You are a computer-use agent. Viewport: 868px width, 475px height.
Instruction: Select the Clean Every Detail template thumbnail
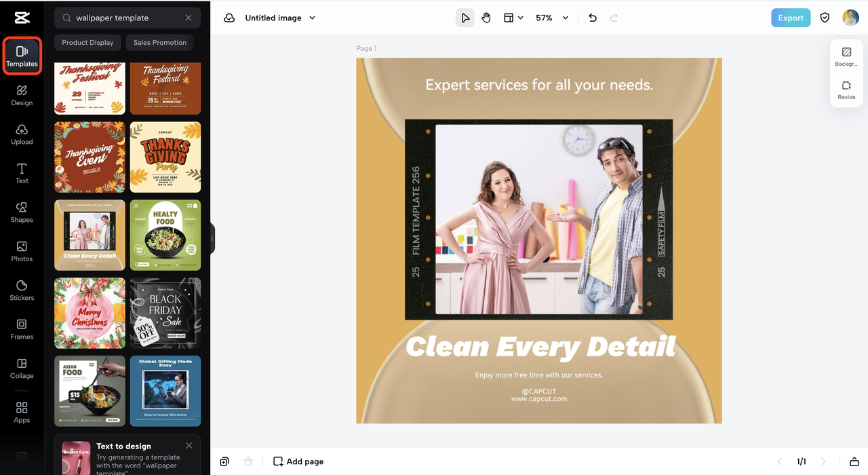point(90,235)
